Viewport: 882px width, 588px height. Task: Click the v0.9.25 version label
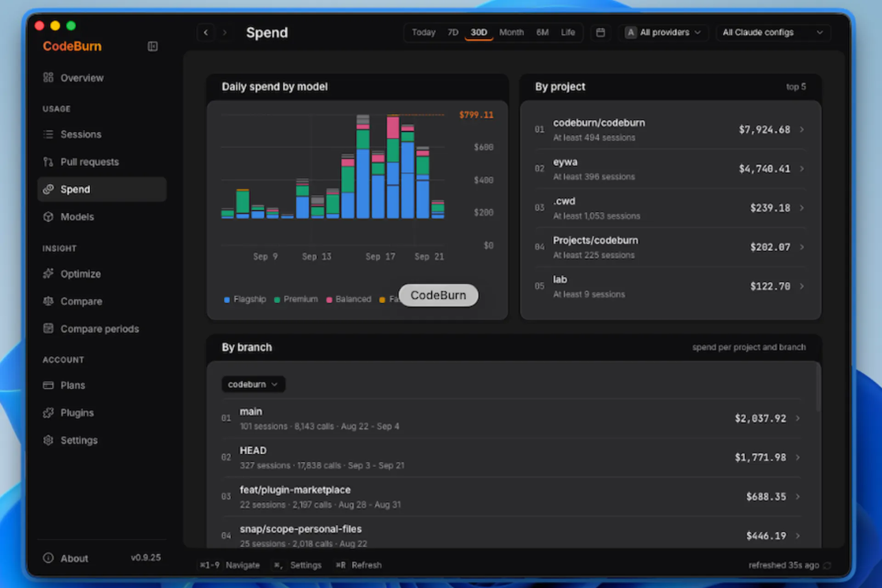(x=146, y=558)
